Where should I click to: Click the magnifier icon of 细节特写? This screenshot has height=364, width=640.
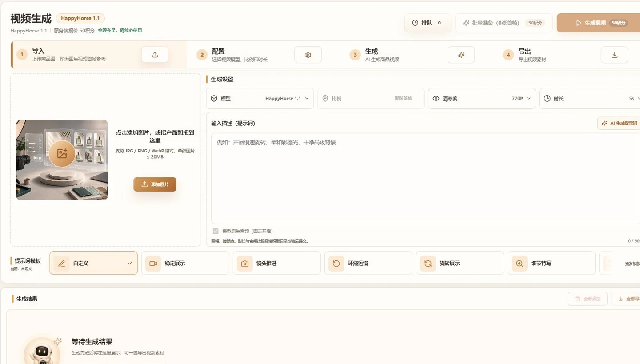(520, 263)
